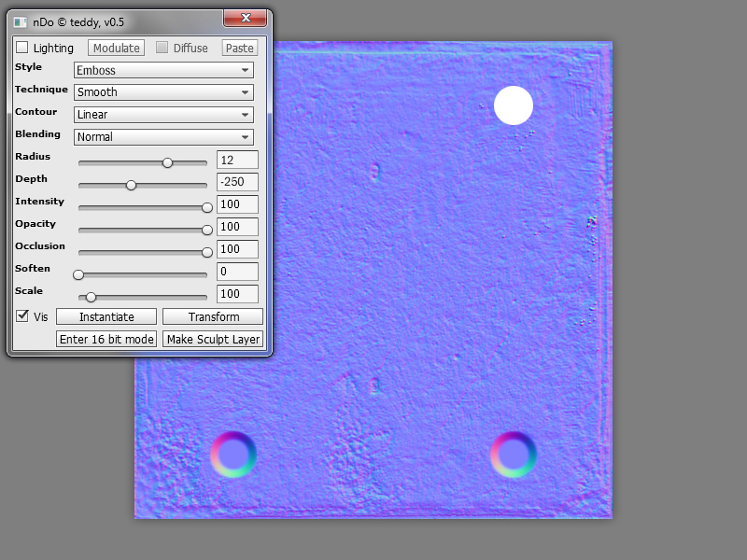The width and height of the screenshot is (747, 560).
Task: Click the Enter 16 bit mode button
Action: (x=106, y=339)
